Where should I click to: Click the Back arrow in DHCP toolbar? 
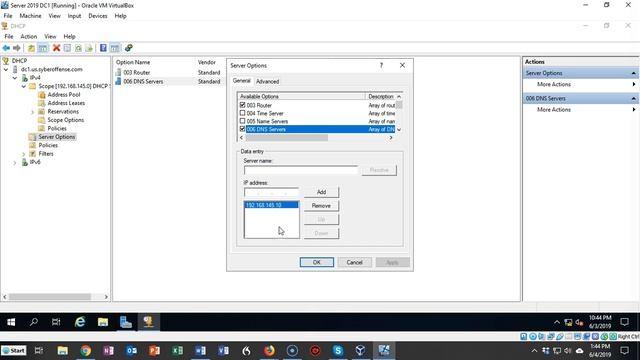6,48
